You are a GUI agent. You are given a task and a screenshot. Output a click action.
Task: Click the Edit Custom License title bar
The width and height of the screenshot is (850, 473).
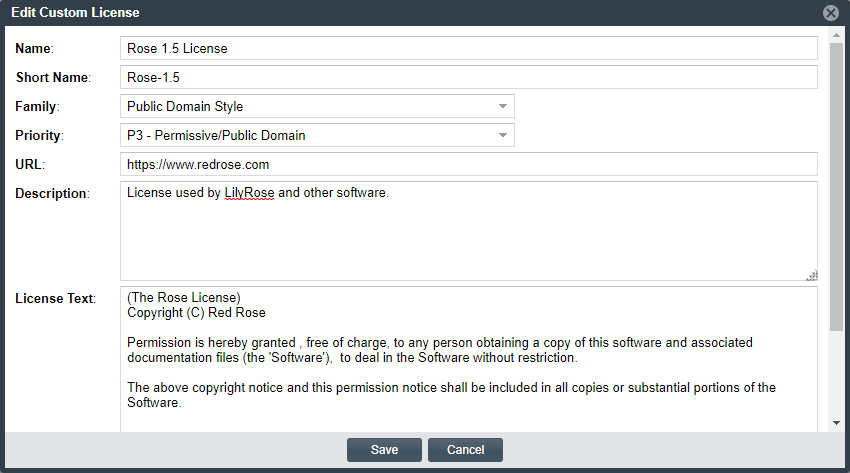click(x=400, y=13)
